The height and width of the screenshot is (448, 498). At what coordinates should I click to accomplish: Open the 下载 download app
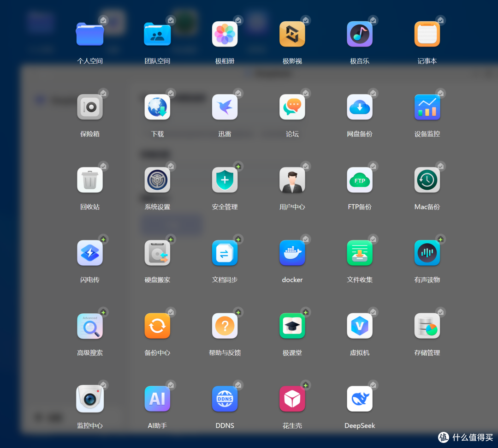click(157, 107)
